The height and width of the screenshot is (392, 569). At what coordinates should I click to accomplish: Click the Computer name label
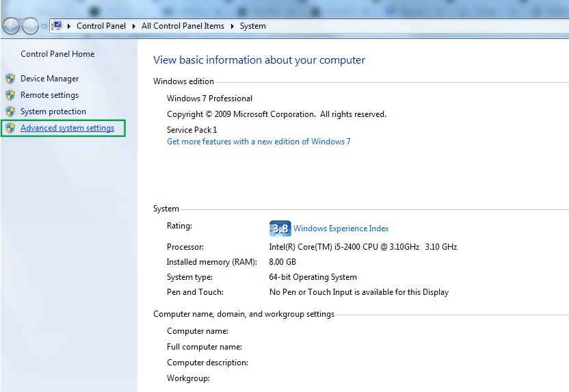198,331
